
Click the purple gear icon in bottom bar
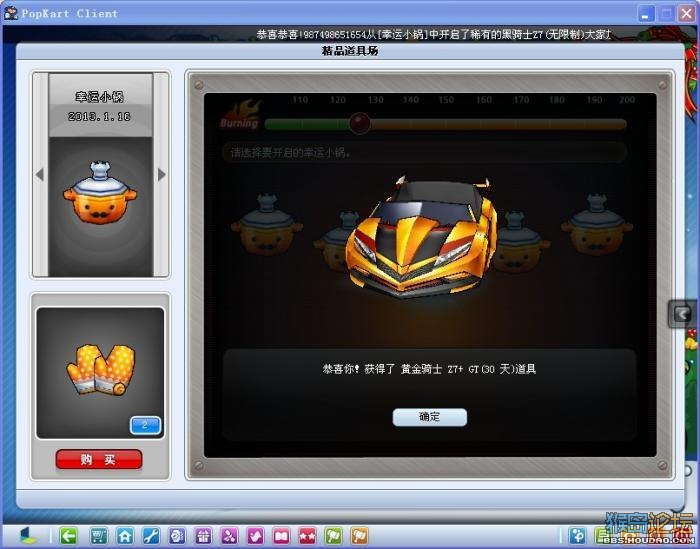[x=177, y=536]
